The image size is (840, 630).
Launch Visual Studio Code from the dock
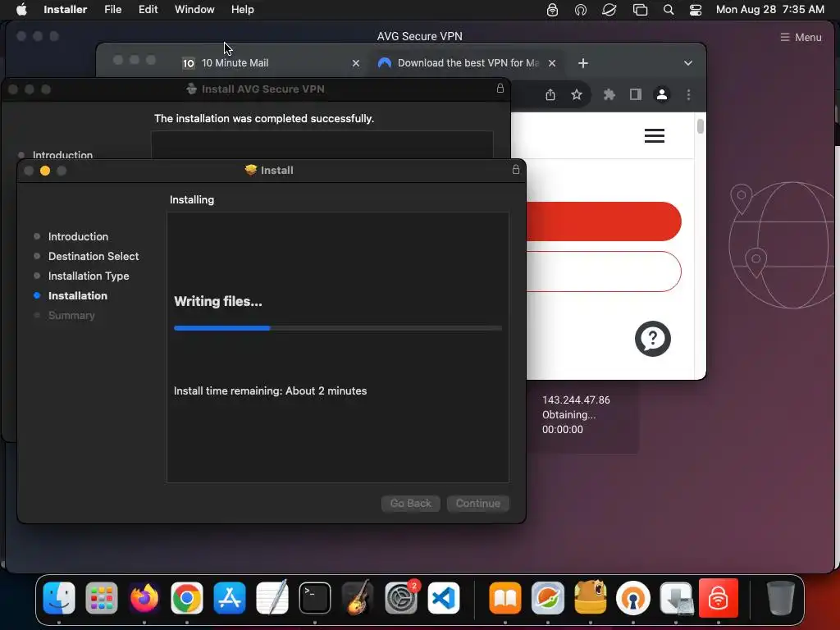pyautogui.click(x=444, y=598)
